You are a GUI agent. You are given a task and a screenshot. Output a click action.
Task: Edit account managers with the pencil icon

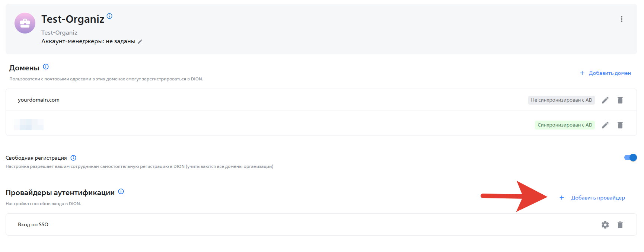pos(140,42)
